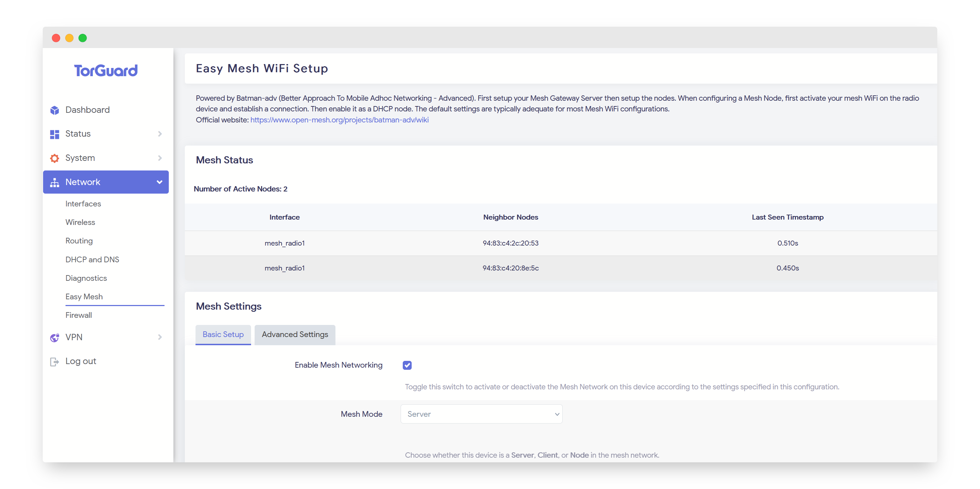The width and height of the screenshot is (980, 489).
Task: Open the Mesh Mode dropdown
Action: click(481, 414)
